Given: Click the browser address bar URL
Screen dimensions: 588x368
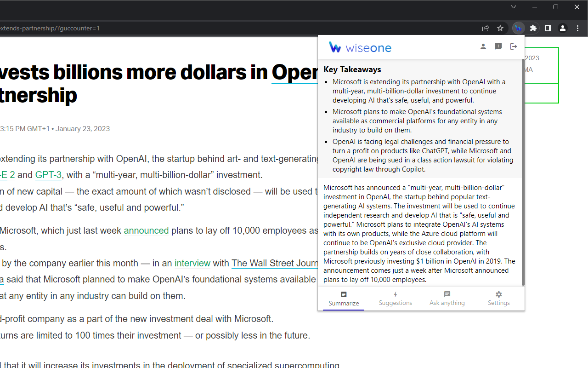Looking at the screenshot, I should click(x=50, y=28).
